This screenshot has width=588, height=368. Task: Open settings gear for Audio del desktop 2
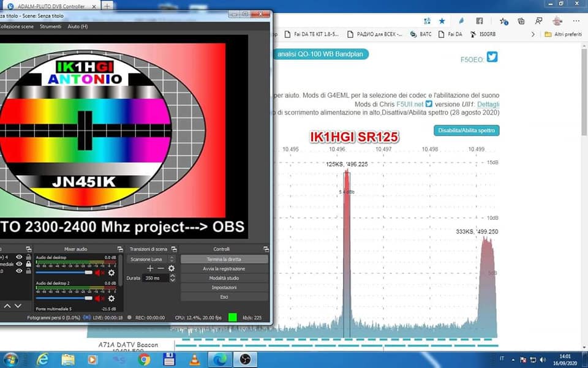(111, 298)
